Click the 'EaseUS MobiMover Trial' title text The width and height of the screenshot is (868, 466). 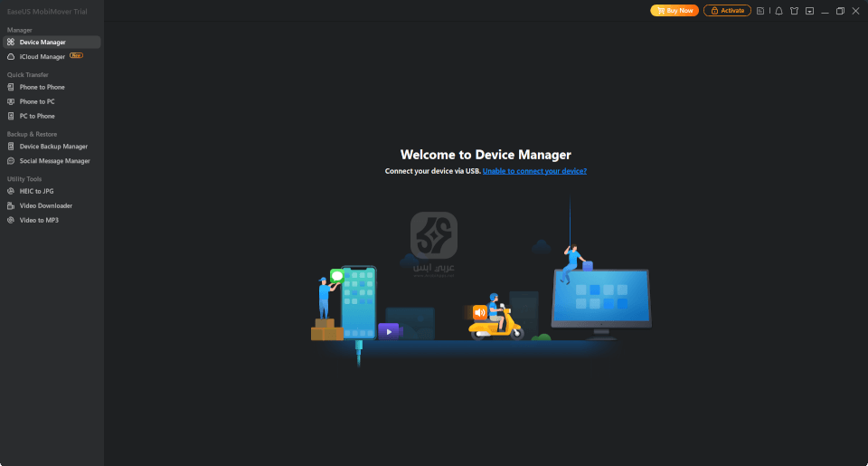(47, 12)
